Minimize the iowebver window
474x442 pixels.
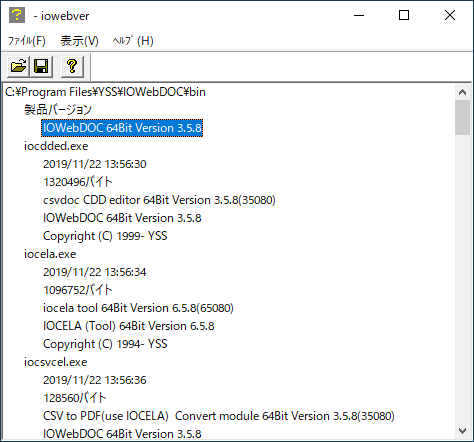click(359, 15)
